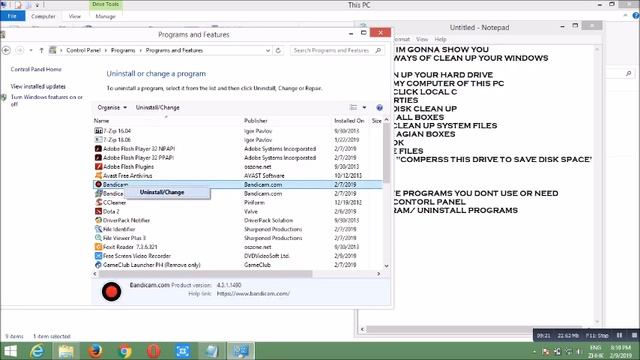Open the Manage tab in This PC
The width and height of the screenshot is (640, 360).
(x=105, y=16)
